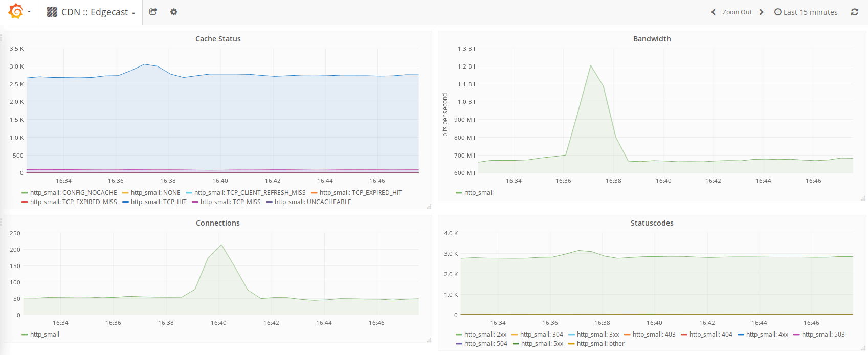Toggle TCP_EXPIRED_MISS series in legend
This screenshot has width=868, height=355.
pyautogui.click(x=74, y=202)
